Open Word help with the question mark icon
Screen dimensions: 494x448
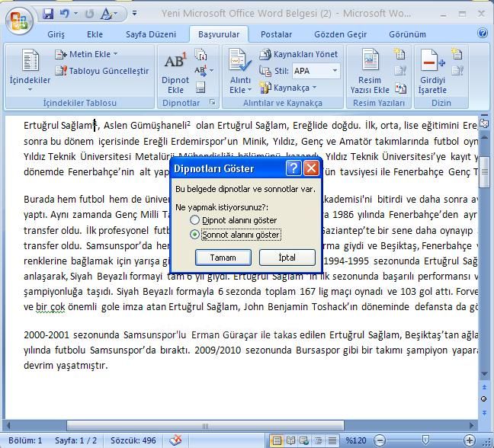pyautogui.click(x=483, y=33)
